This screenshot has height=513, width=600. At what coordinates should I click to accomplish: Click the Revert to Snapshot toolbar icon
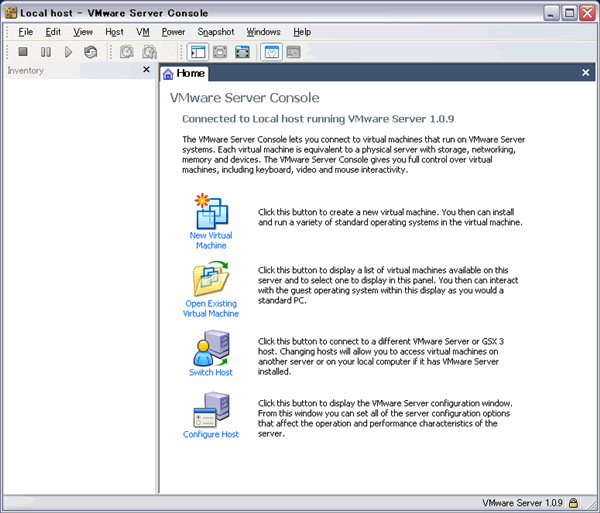pyautogui.click(x=149, y=52)
